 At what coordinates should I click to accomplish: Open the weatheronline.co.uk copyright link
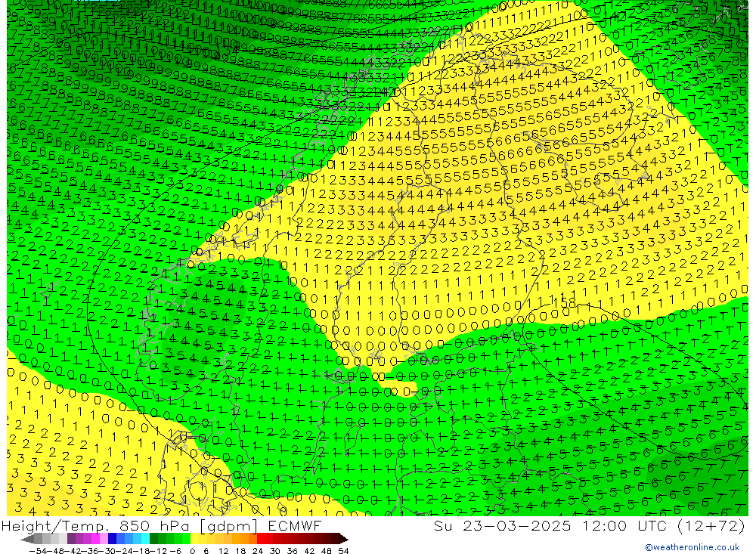pyautogui.click(x=692, y=547)
